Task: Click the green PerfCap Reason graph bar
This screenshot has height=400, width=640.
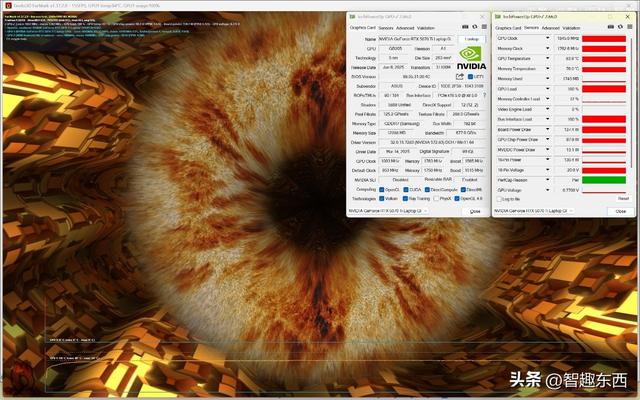Action: (604, 180)
